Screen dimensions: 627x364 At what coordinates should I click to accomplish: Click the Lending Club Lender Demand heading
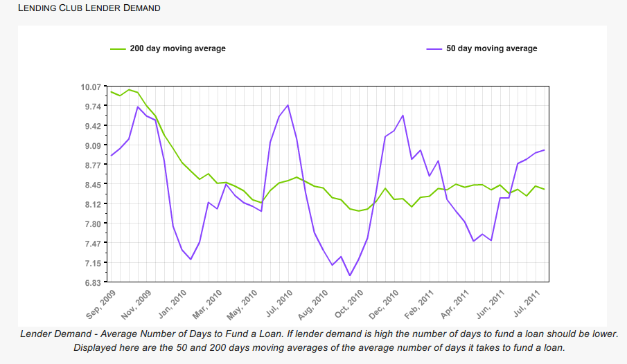(x=89, y=8)
